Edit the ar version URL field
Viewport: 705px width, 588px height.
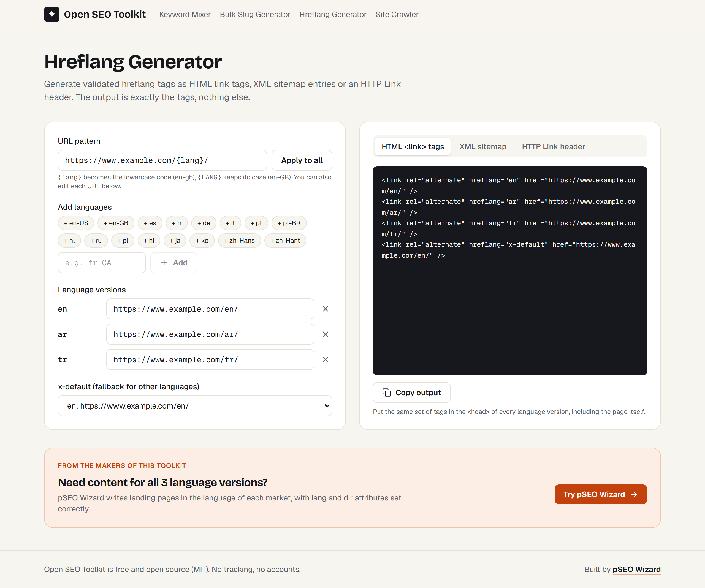point(210,334)
